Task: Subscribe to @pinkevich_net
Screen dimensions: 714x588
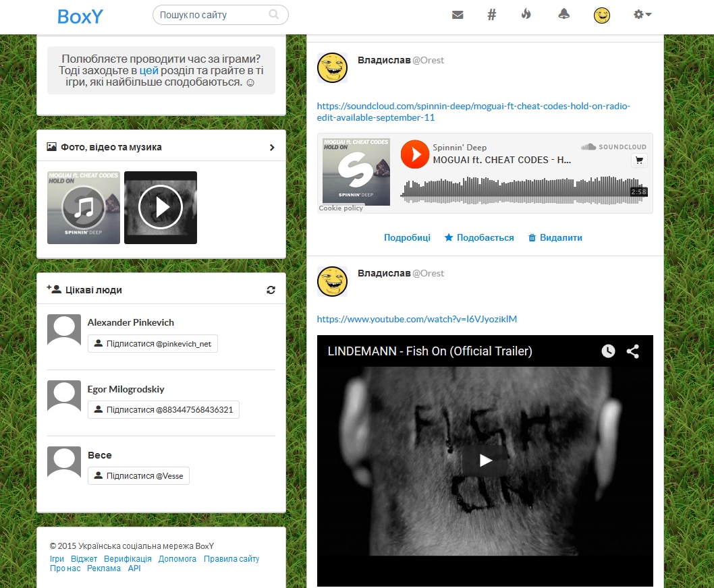Action: [153, 344]
